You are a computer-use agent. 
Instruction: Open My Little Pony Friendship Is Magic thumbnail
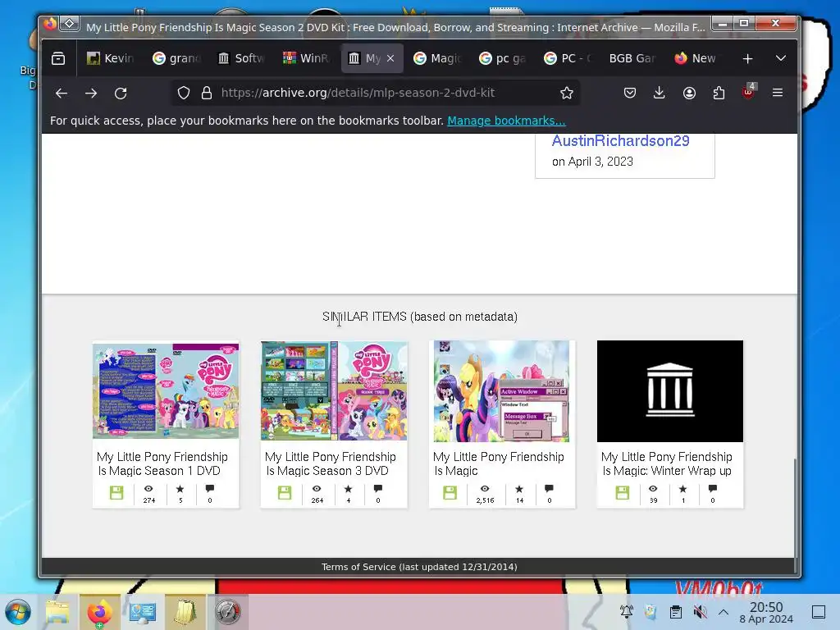tap(501, 391)
